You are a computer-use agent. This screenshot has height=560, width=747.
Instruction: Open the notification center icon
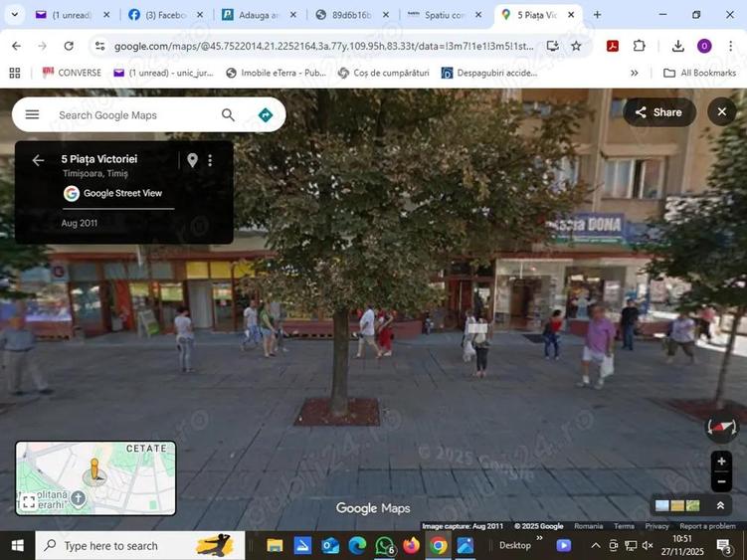724,546
